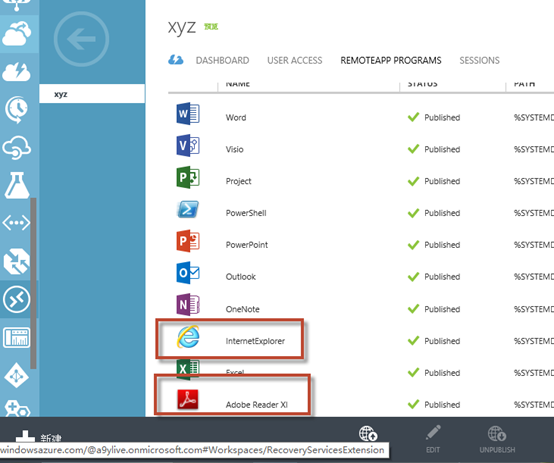Viewport: 554px width, 463px height.
Task: Click the publish globe icon in bottom bar
Action: click(x=368, y=433)
